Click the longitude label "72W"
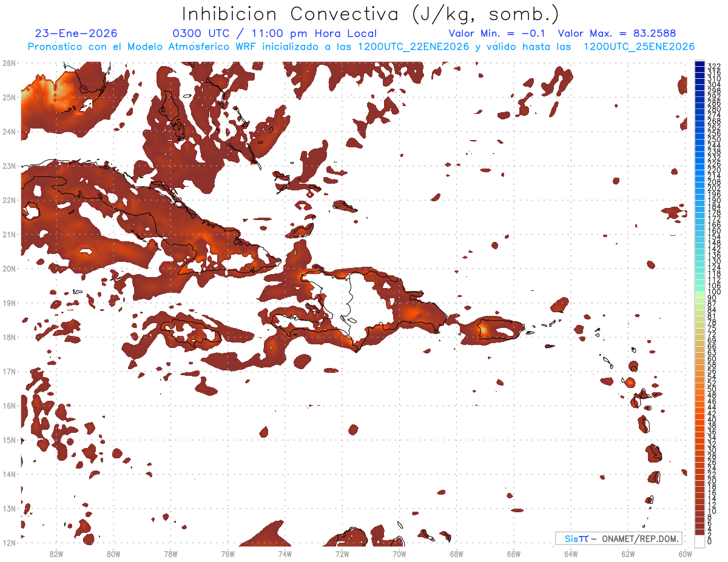The width and height of the screenshot is (728, 562). pos(342,554)
